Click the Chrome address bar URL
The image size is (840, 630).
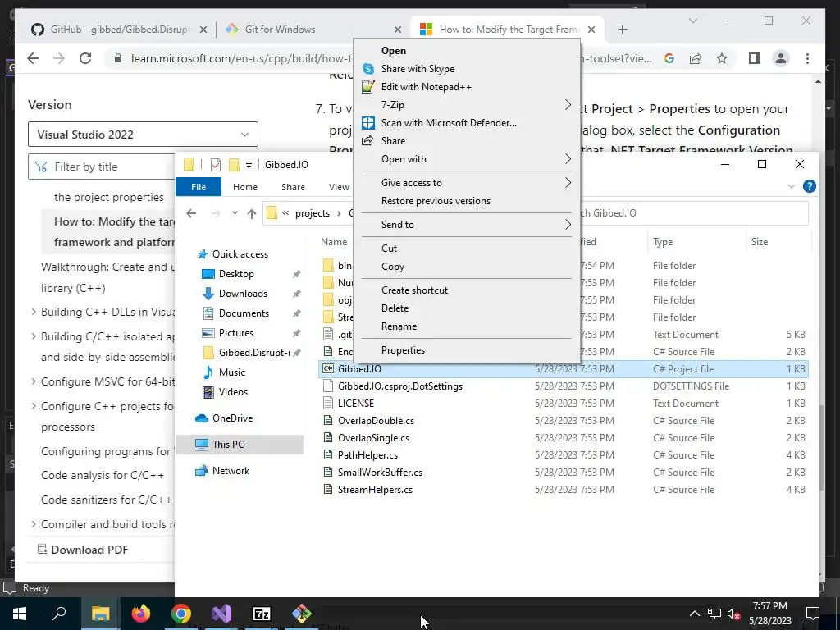point(242,58)
